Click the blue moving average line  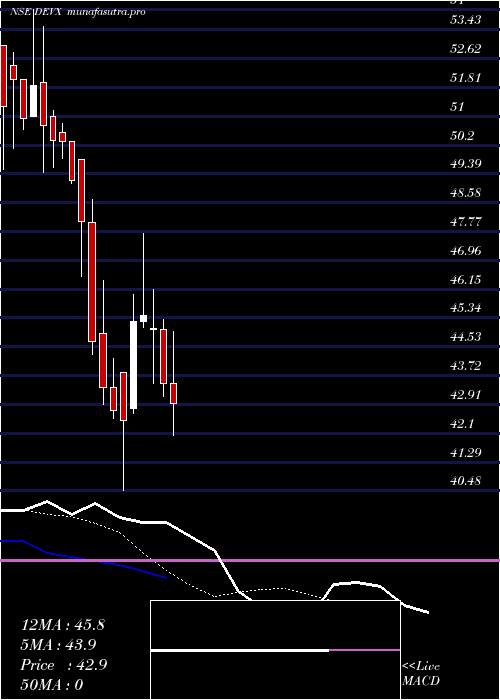tap(83, 558)
